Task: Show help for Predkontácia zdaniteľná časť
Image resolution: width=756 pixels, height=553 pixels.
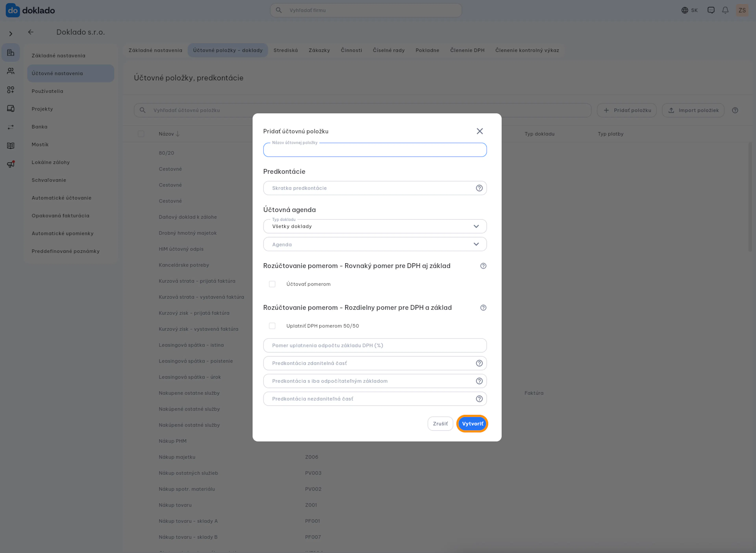Action: click(x=479, y=363)
